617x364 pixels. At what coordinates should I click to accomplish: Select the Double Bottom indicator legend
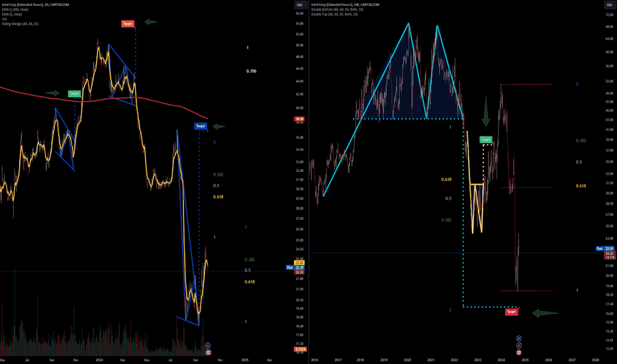337,9
